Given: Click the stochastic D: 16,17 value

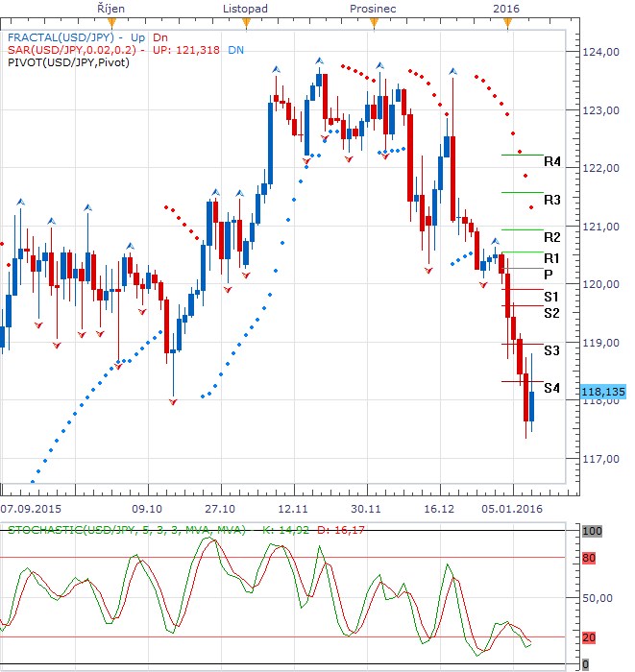Looking at the screenshot, I should tap(341, 530).
